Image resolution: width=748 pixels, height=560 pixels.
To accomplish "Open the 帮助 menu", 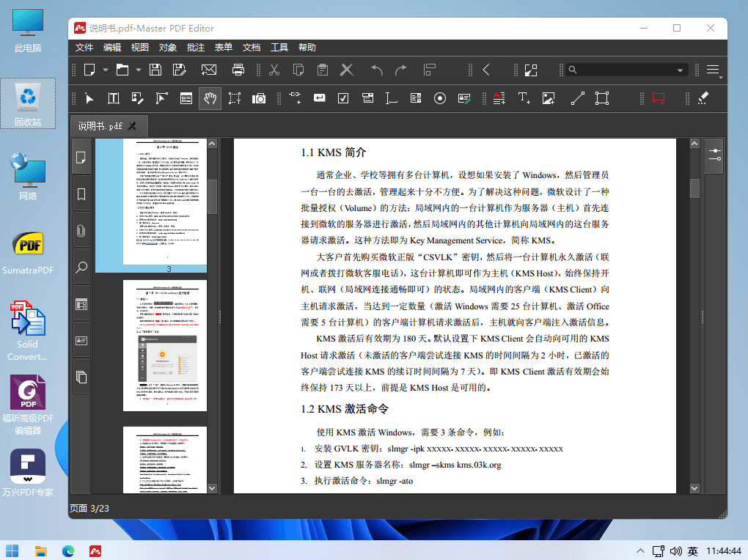I will (307, 47).
